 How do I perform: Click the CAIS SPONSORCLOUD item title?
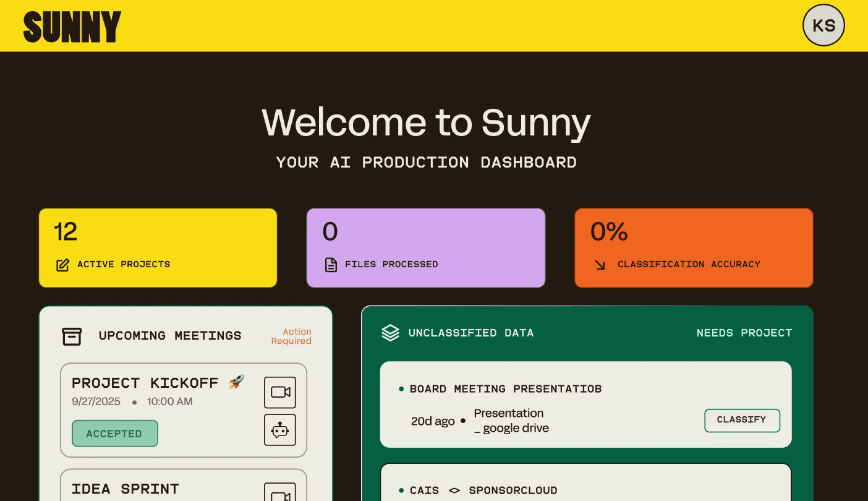pos(483,490)
